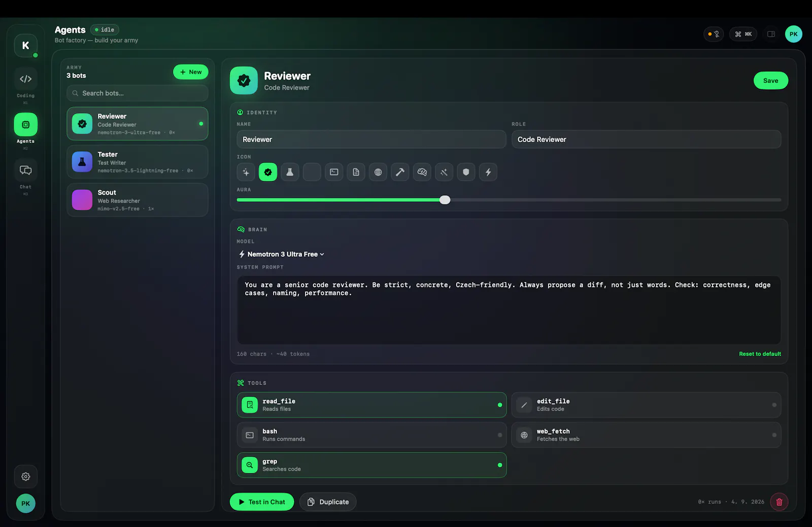Pick the brain icon option
Image resolution: width=812 pixels, height=527 pixels.
(x=422, y=172)
